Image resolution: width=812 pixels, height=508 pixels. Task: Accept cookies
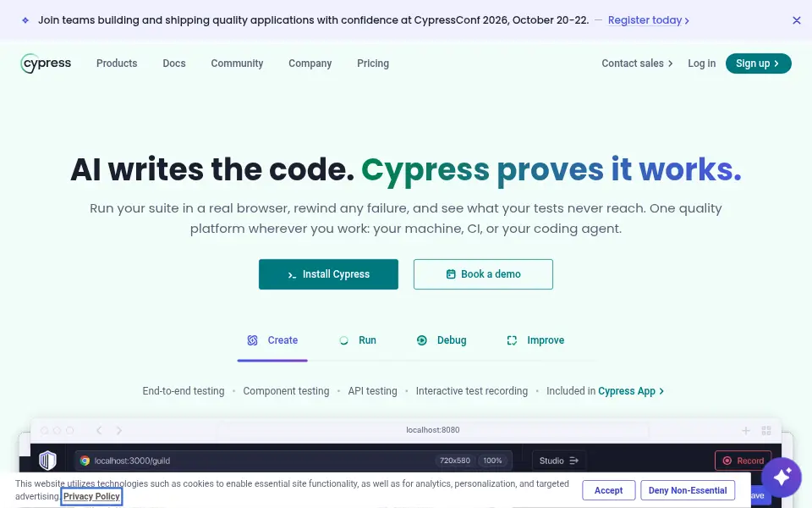[608, 490]
